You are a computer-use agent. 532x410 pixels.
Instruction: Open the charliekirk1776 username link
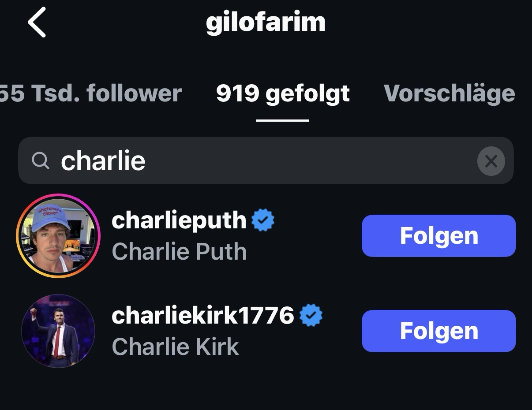[x=202, y=315]
